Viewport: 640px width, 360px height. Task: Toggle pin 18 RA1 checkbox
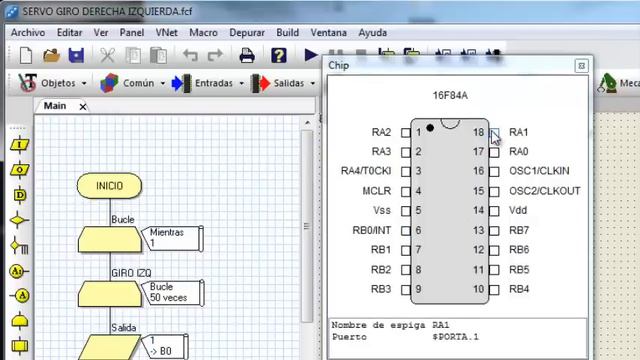tap(494, 133)
